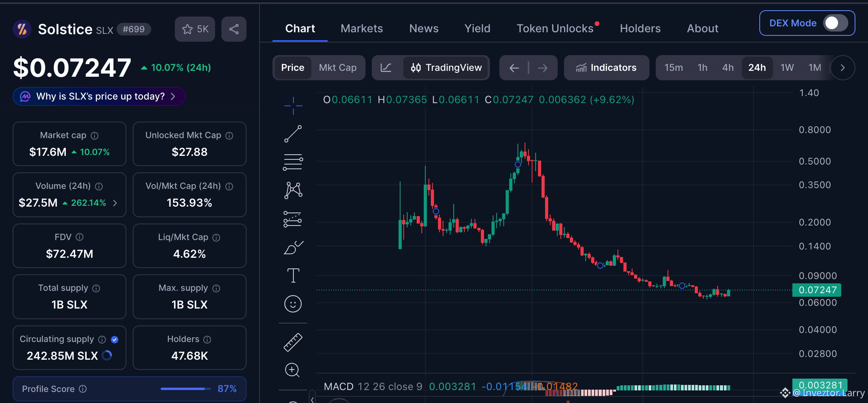Expand more time interval options
The height and width of the screenshot is (403, 868).
pyautogui.click(x=843, y=68)
